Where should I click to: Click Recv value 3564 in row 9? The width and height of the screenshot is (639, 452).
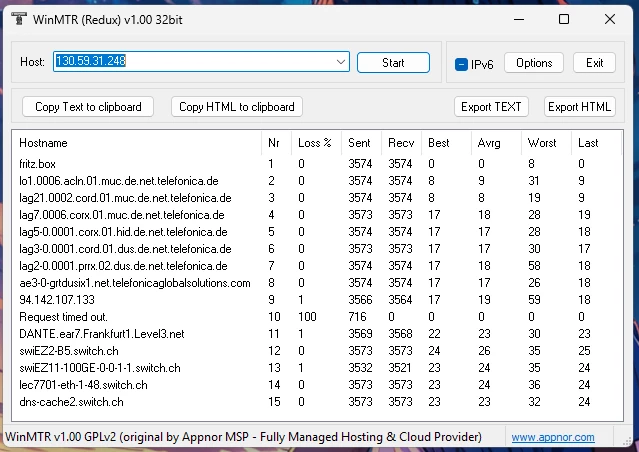[400, 300]
